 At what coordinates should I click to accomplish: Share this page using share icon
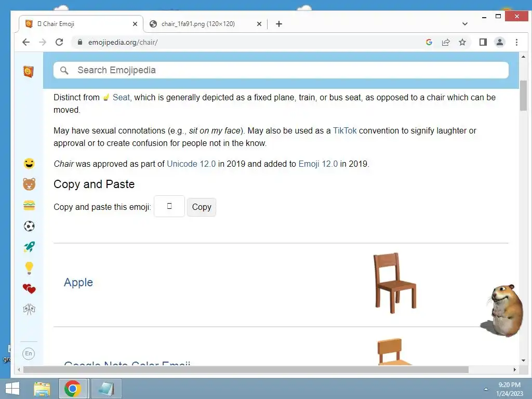tap(445, 42)
